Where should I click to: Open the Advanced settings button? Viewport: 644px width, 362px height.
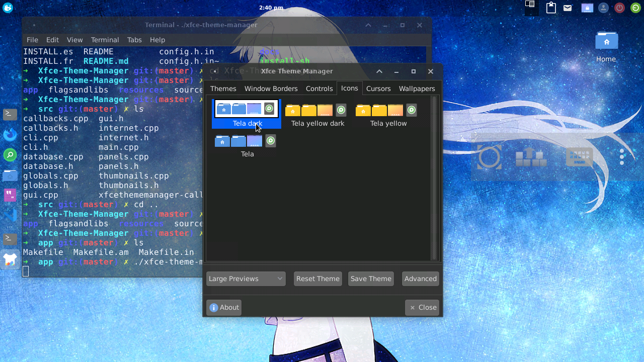(x=420, y=279)
